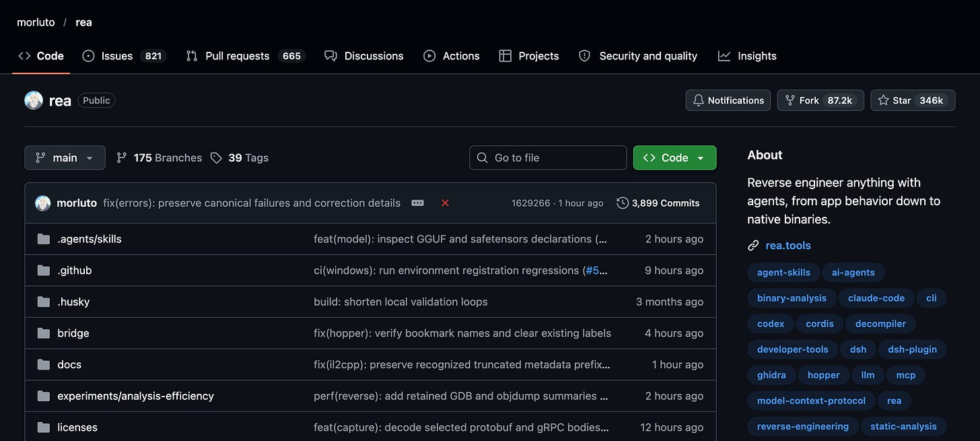The width and height of the screenshot is (980, 441).
Task: Click the folder icon for .husky
Action: (44, 302)
